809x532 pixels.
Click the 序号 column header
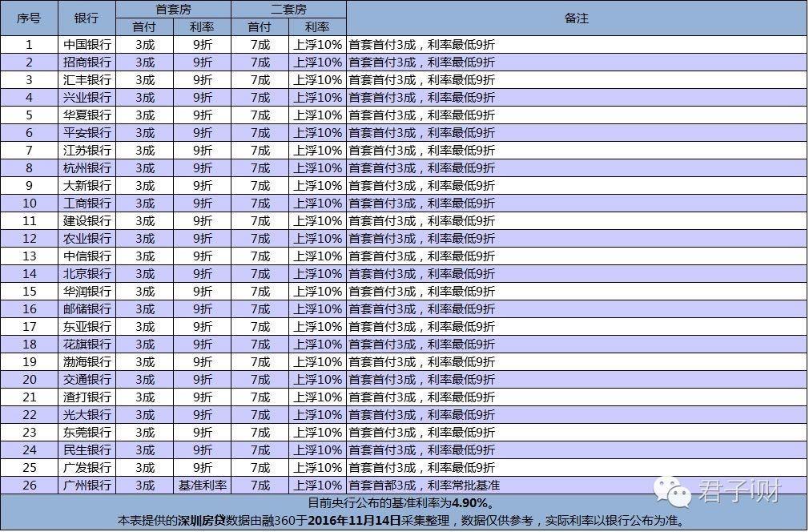(29, 18)
